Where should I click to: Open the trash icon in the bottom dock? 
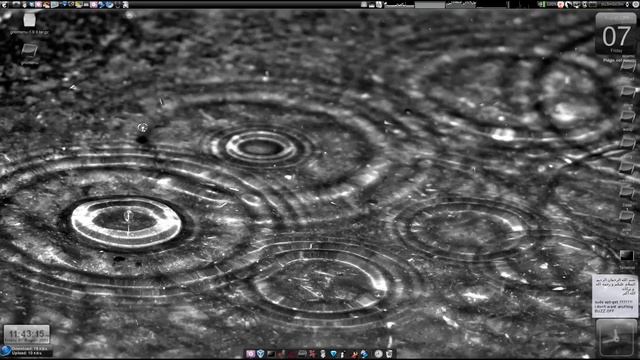tap(389, 353)
